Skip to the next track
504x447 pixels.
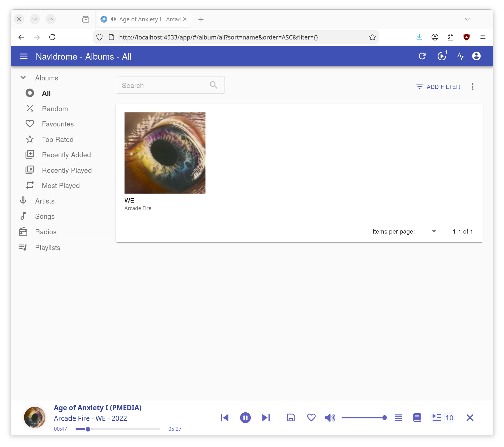pyautogui.click(x=266, y=418)
